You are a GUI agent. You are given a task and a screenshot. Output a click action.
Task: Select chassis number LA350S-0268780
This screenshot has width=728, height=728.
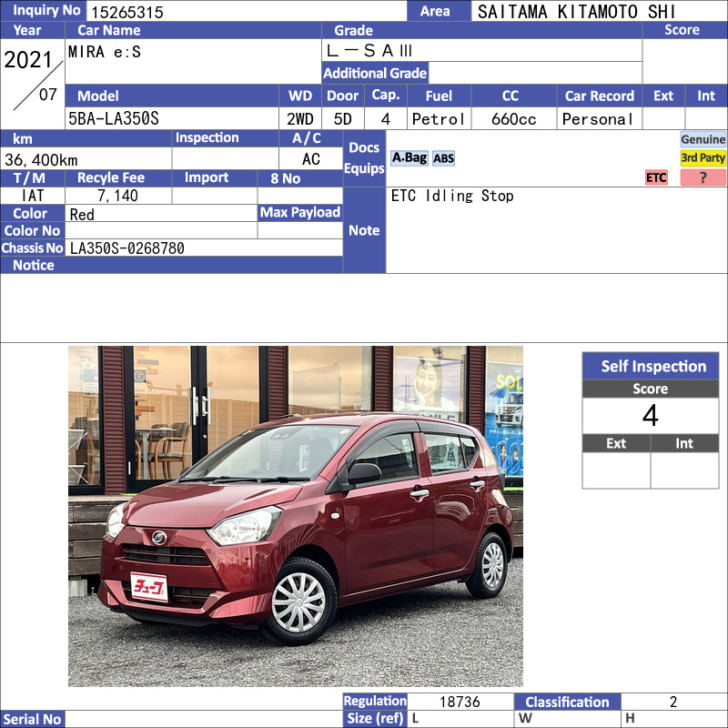click(127, 248)
